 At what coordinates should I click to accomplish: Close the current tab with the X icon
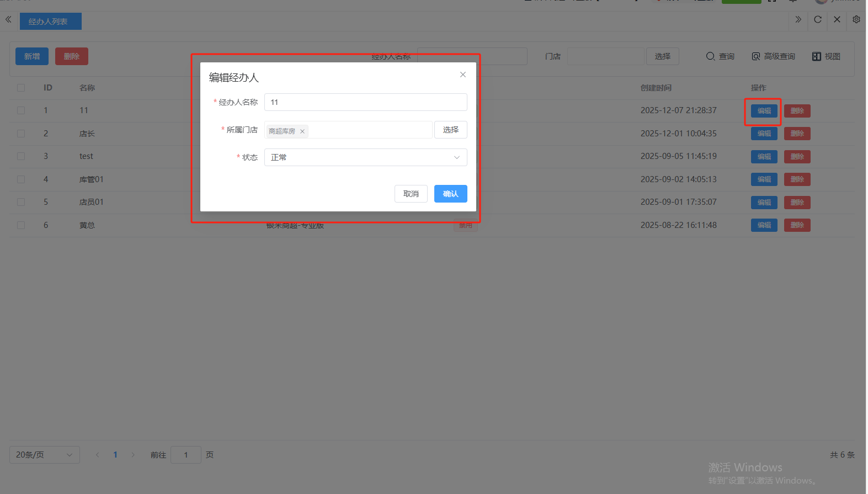[837, 20]
